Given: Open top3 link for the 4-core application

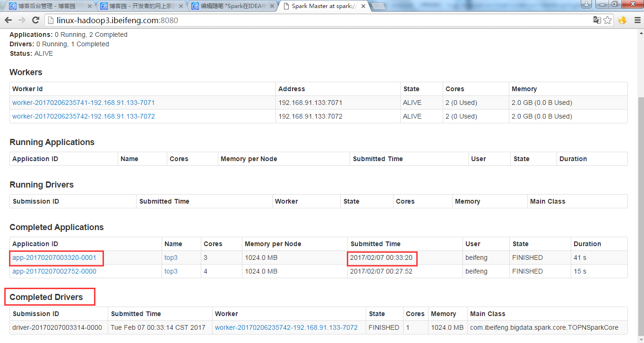Looking at the screenshot, I should (x=171, y=271).
